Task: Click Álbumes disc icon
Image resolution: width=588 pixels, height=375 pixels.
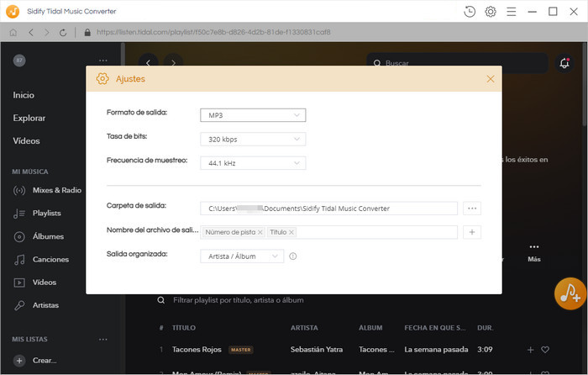Action: point(19,236)
